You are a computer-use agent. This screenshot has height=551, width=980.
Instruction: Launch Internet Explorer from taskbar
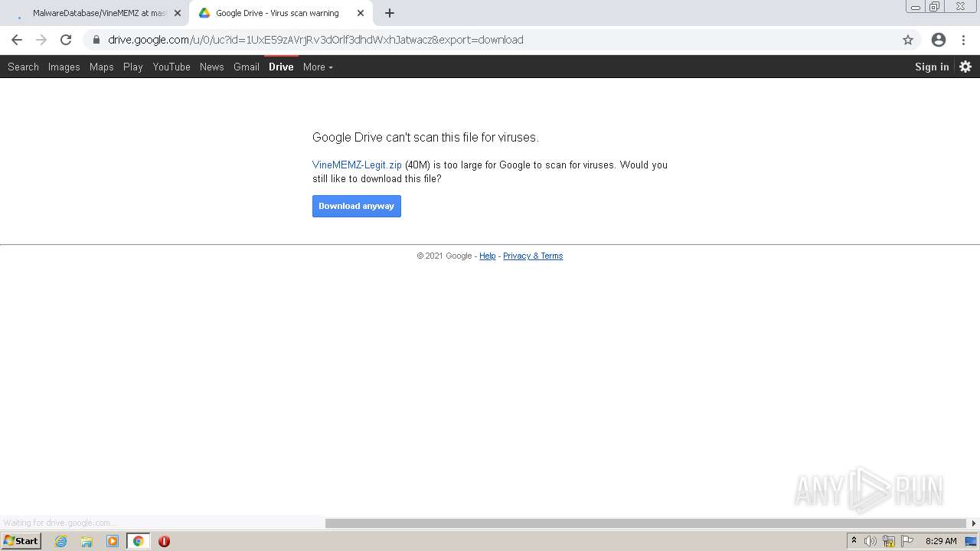pyautogui.click(x=61, y=541)
